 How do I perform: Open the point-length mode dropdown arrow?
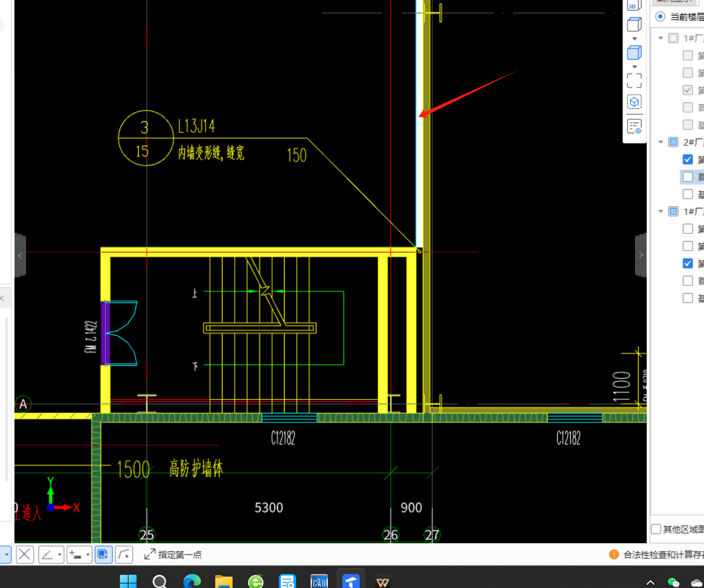pos(88,555)
